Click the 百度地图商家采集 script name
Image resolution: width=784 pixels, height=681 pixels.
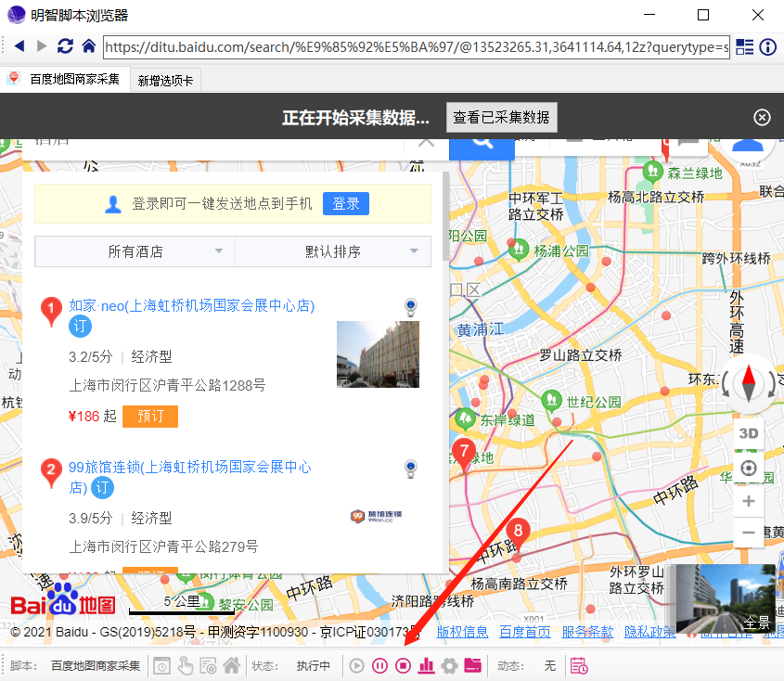[96, 665]
